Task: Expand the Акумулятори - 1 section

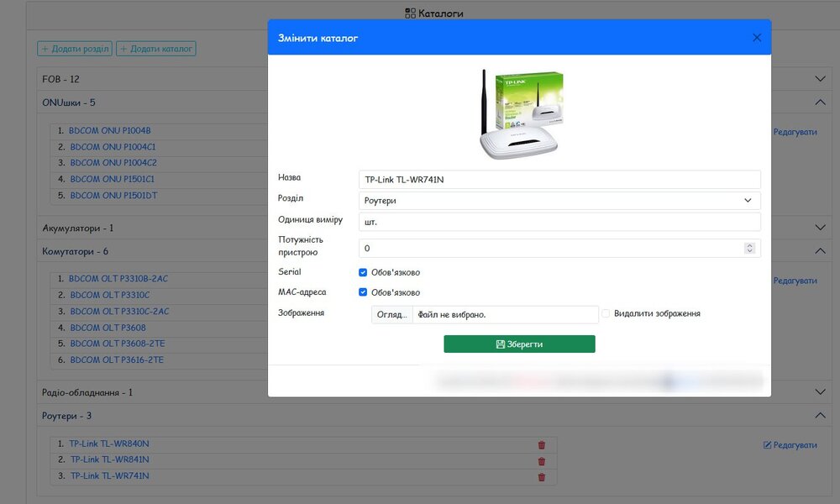Action: pyautogui.click(x=821, y=228)
